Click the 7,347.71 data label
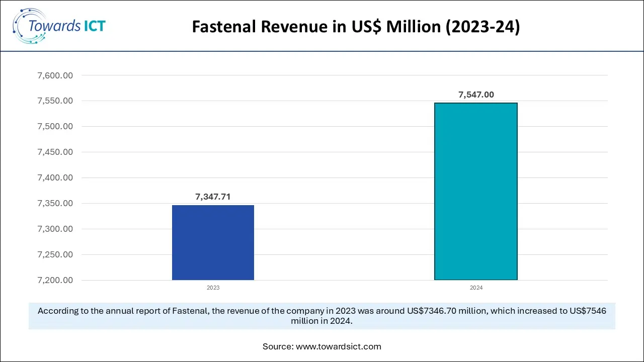The height and width of the screenshot is (362, 644). coord(213,197)
